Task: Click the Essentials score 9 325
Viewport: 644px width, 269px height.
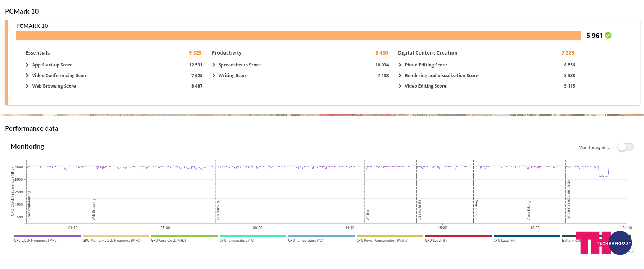Action: coord(195,53)
